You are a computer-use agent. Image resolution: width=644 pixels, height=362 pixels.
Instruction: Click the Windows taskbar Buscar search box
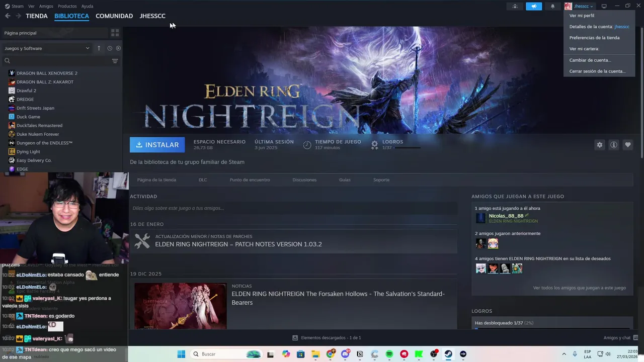tap(226, 354)
